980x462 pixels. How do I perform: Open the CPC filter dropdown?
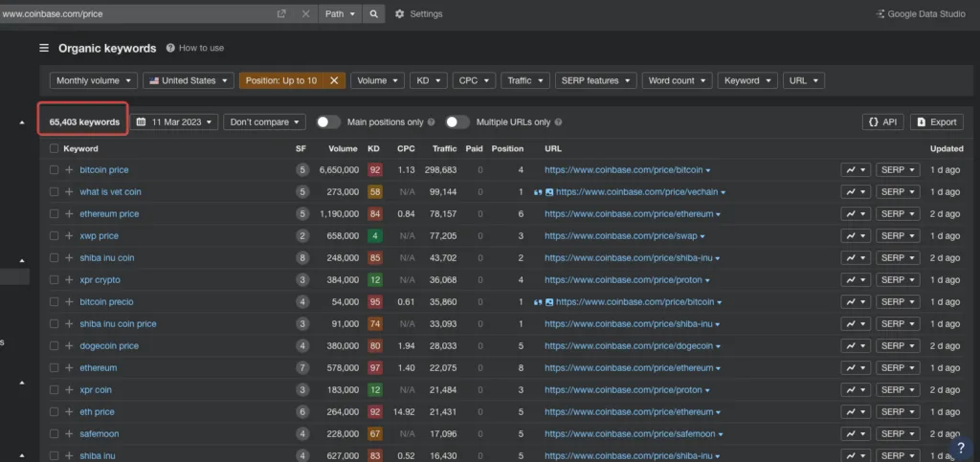pos(474,80)
